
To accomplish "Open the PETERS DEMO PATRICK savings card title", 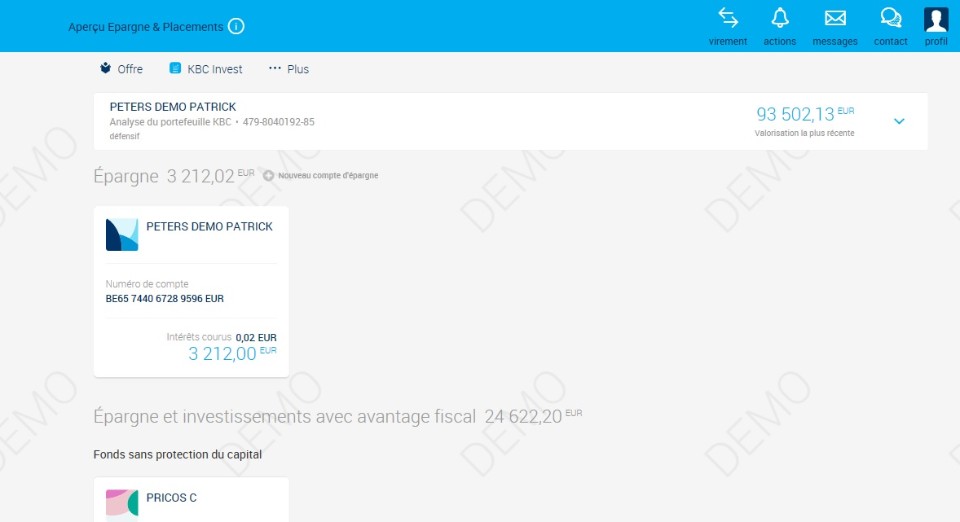I will [x=209, y=226].
